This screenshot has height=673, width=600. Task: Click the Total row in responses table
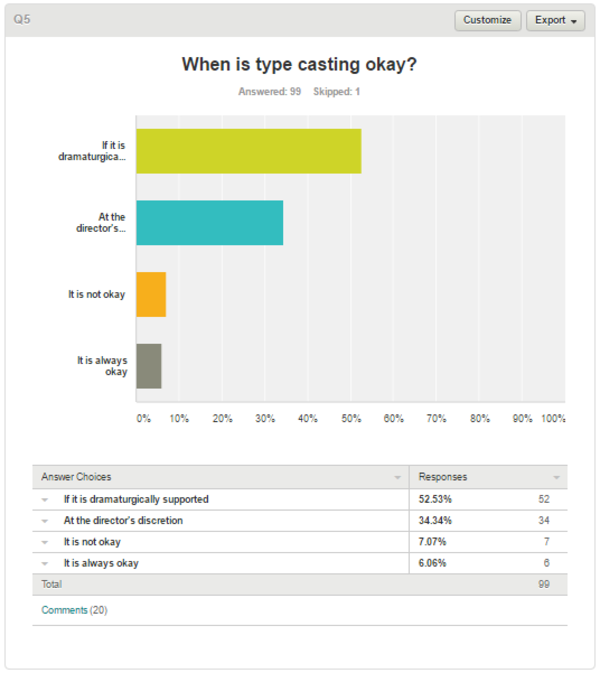tap(300, 585)
